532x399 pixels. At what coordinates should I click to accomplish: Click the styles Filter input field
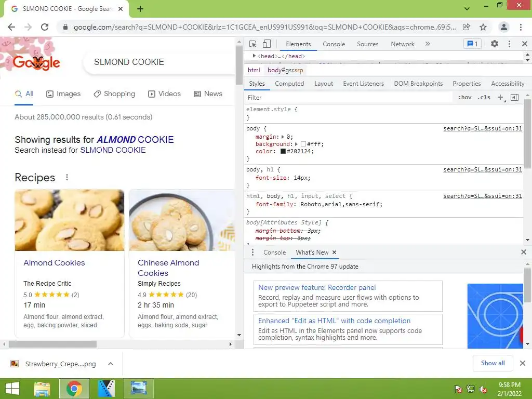coord(350,97)
